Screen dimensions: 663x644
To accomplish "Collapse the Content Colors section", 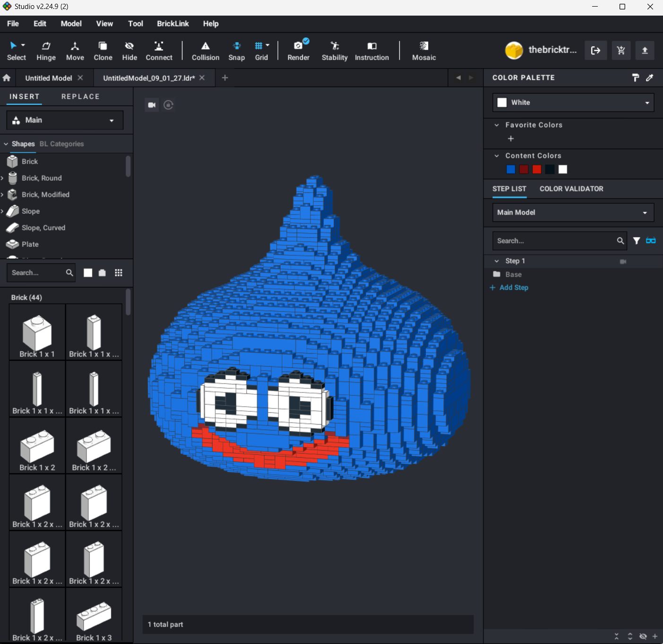I will tap(497, 156).
